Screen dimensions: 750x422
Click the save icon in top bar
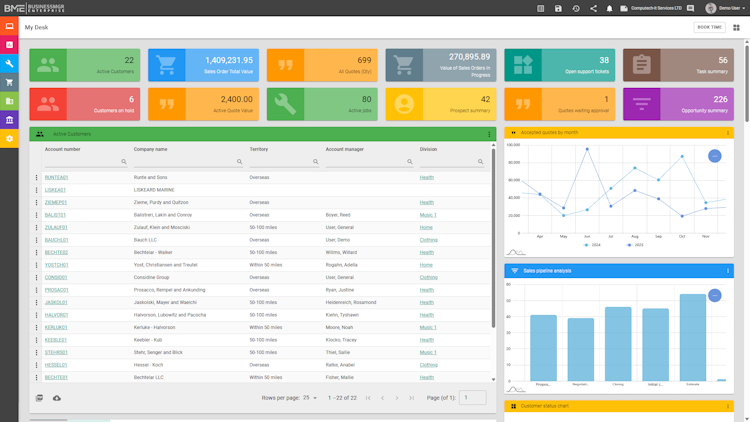tap(558, 8)
